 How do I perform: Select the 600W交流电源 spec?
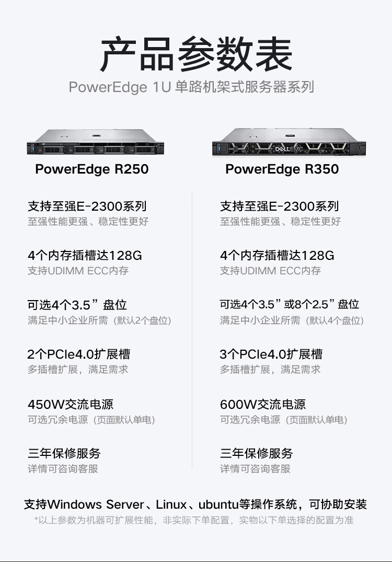click(x=263, y=404)
